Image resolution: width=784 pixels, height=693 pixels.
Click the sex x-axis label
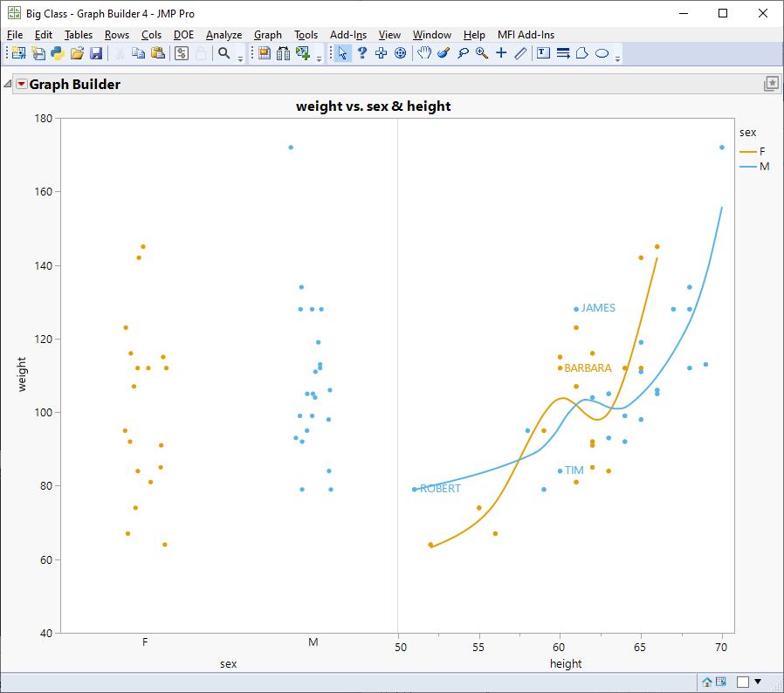(x=229, y=664)
